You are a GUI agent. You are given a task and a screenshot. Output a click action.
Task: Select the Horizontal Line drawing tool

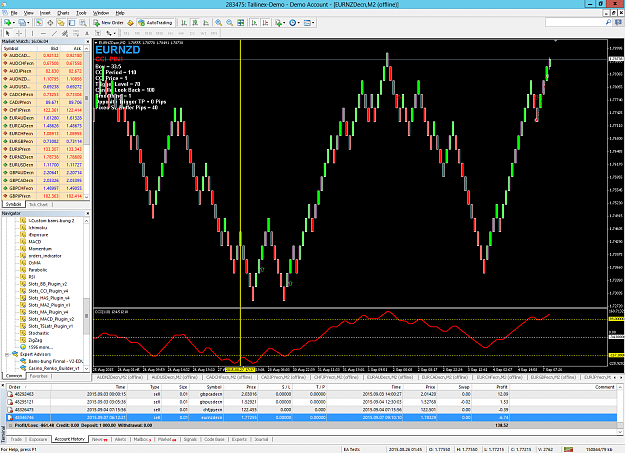(43, 33)
